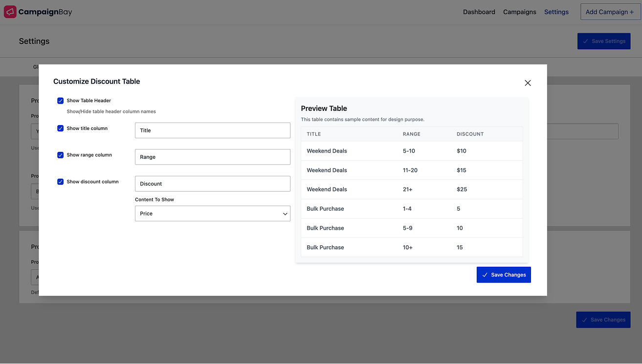This screenshot has width=642, height=364.
Task: Open the Campaigns section
Action: click(x=519, y=12)
